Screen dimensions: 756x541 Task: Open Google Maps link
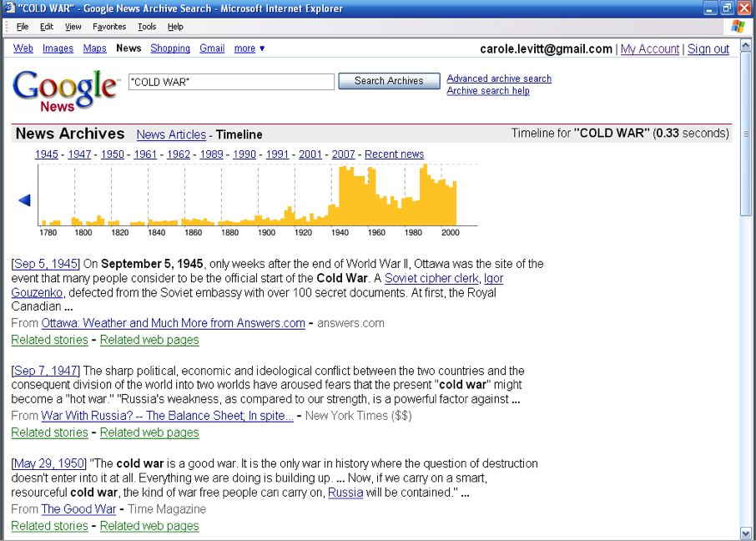point(94,48)
